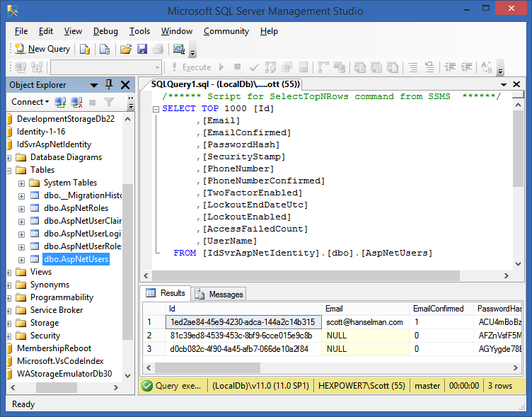Expand the System Tables node

(21, 183)
